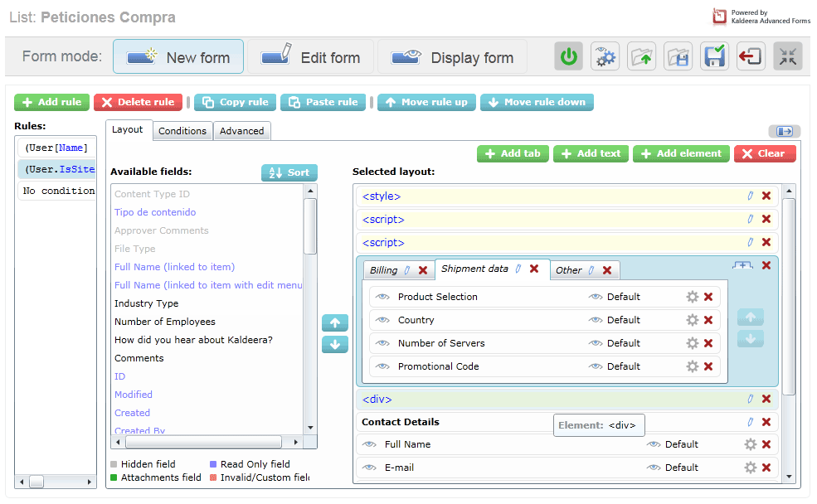Move selected field down with arrow button

(335, 345)
